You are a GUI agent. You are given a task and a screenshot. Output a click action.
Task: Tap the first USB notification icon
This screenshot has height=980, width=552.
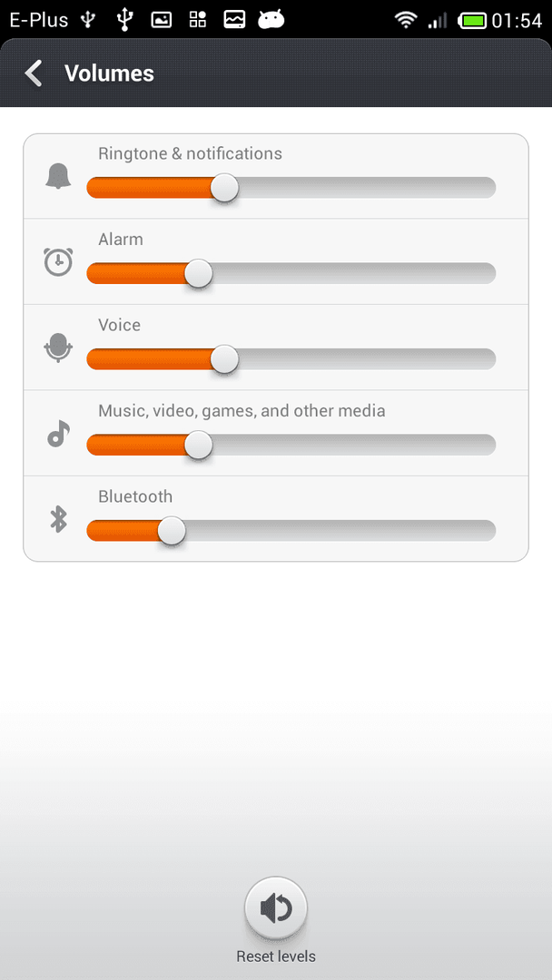click(88, 20)
